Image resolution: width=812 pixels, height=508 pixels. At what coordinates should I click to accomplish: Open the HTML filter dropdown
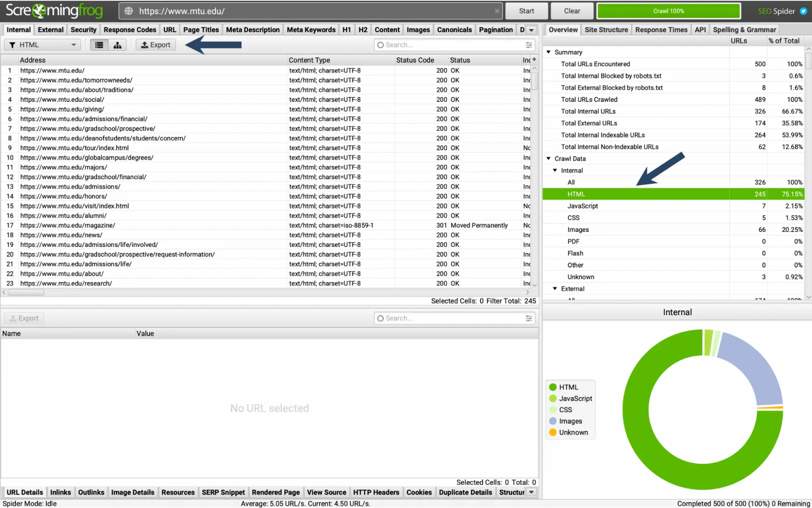coord(42,45)
